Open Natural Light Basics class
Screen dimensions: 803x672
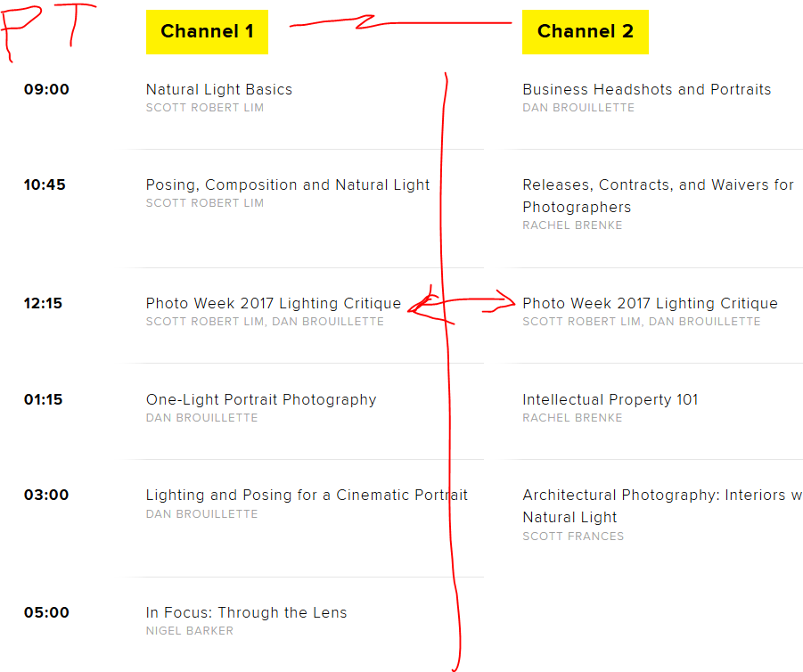(218, 90)
